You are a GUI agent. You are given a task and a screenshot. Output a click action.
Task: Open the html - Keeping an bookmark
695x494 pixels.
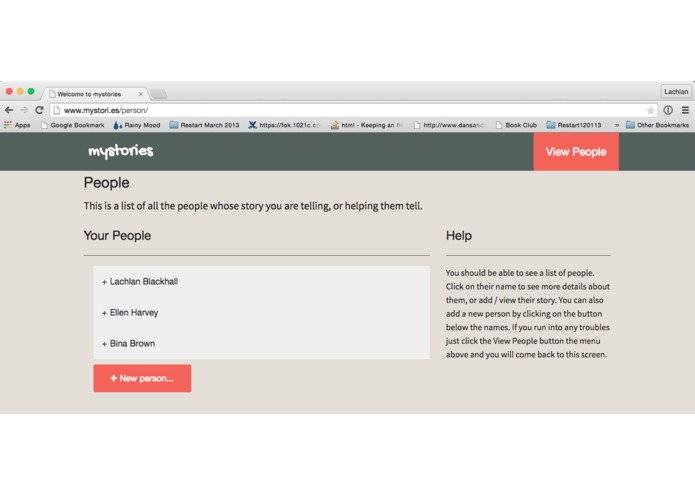[367, 125]
